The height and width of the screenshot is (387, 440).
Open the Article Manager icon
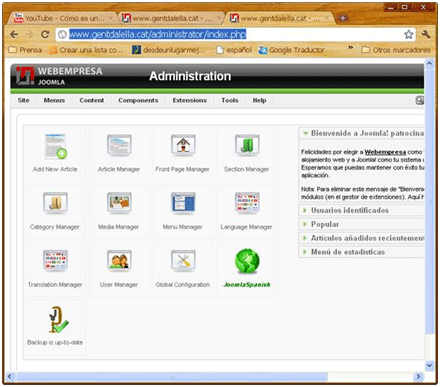click(119, 146)
